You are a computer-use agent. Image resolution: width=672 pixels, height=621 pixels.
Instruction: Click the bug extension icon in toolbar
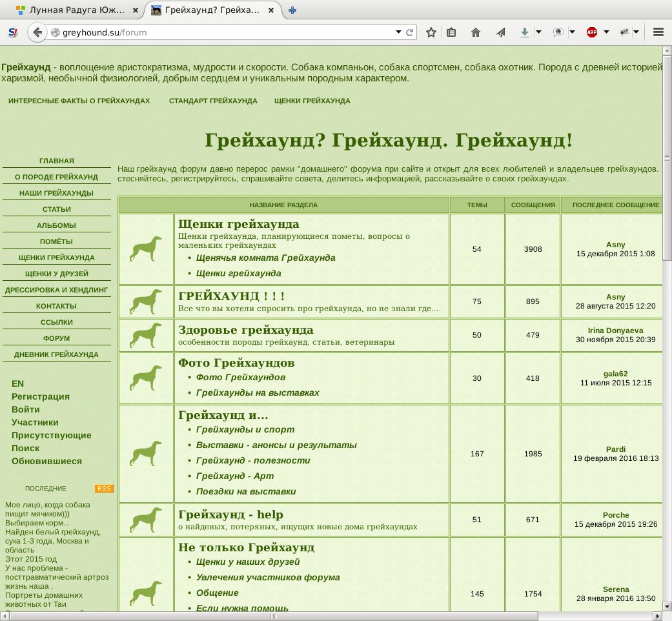[x=624, y=32]
